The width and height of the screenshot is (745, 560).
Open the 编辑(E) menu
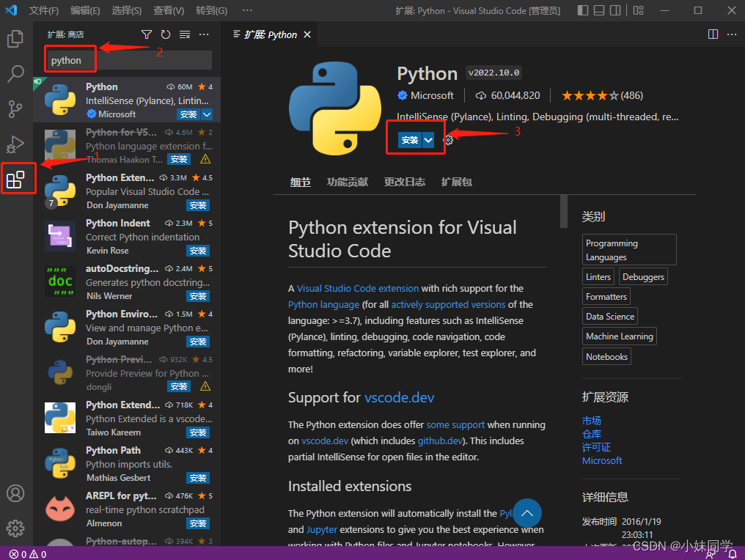tap(85, 10)
